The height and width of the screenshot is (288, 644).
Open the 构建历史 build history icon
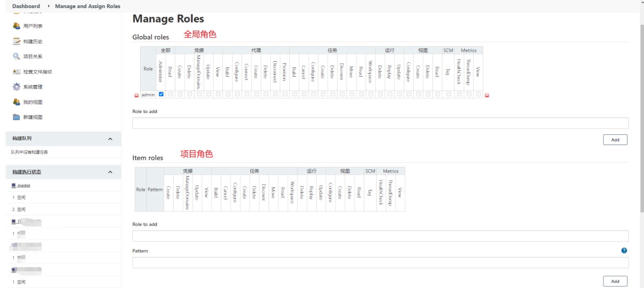16,41
